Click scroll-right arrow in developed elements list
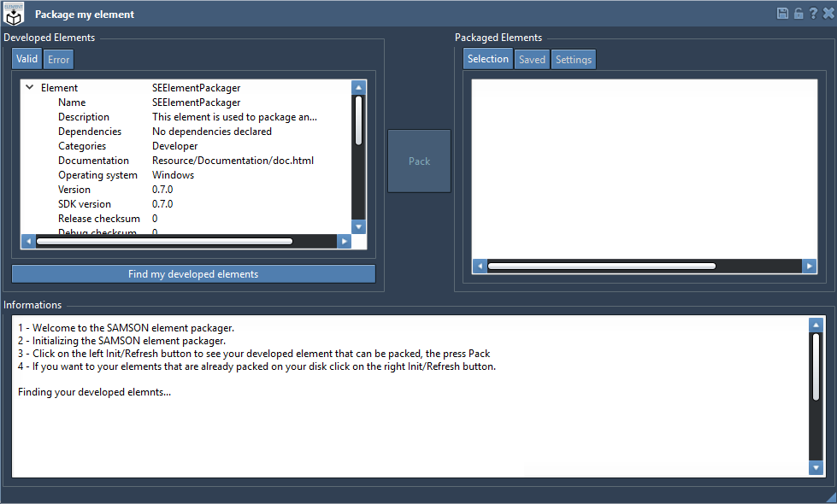This screenshot has height=504, width=837. (344, 242)
